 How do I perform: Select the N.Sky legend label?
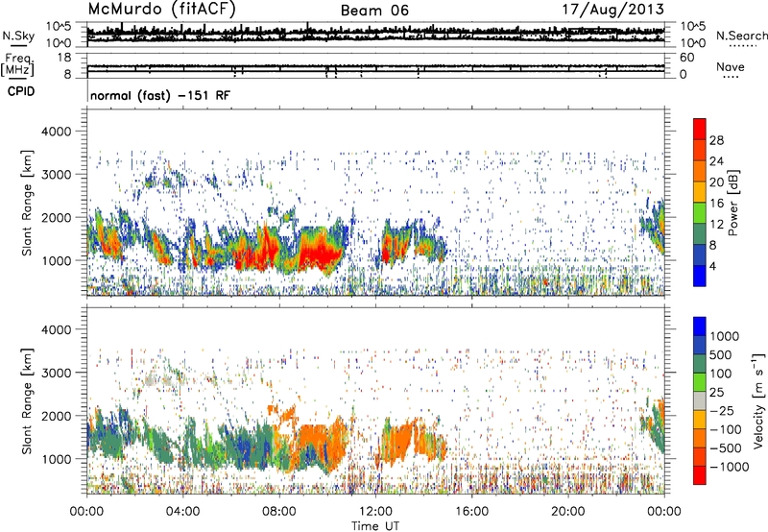point(18,36)
